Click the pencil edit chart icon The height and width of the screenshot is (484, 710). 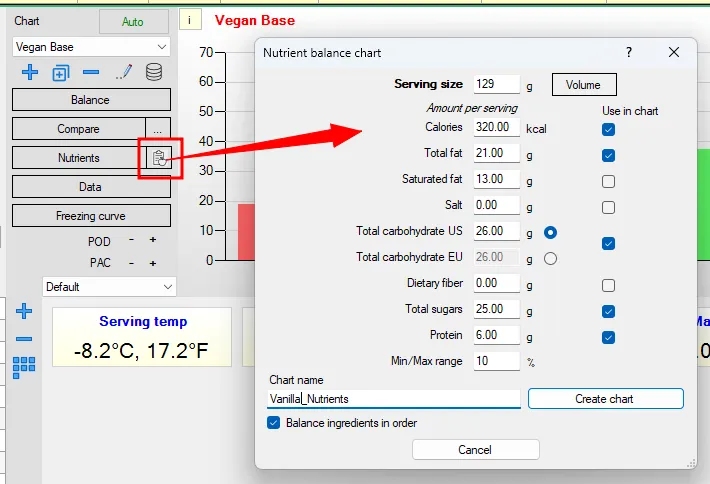tap(124, 72)
